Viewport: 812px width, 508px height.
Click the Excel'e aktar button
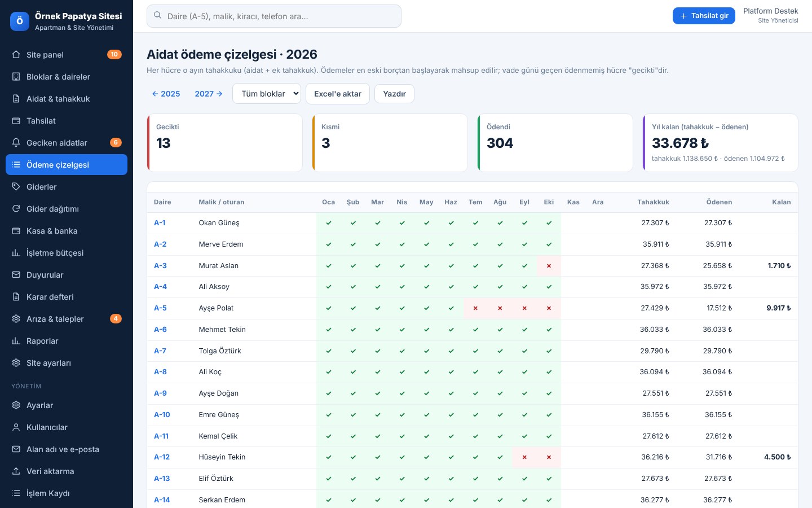(x=338, y=94)
